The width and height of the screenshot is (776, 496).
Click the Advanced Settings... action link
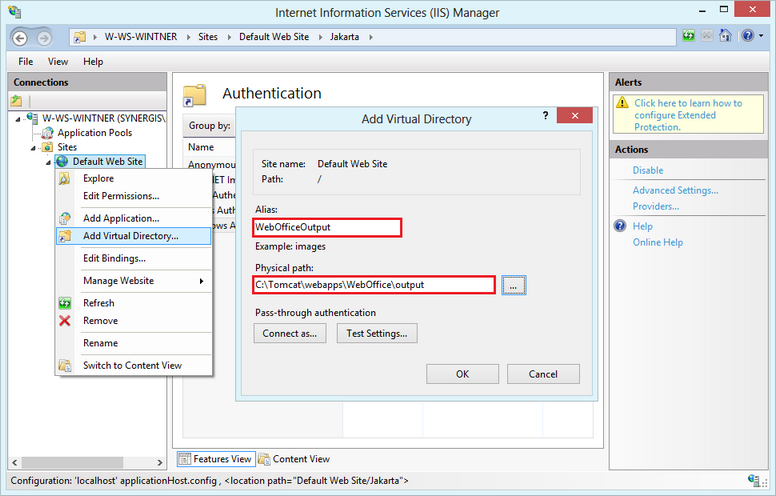pyautogui.click(x=676, y=190)
